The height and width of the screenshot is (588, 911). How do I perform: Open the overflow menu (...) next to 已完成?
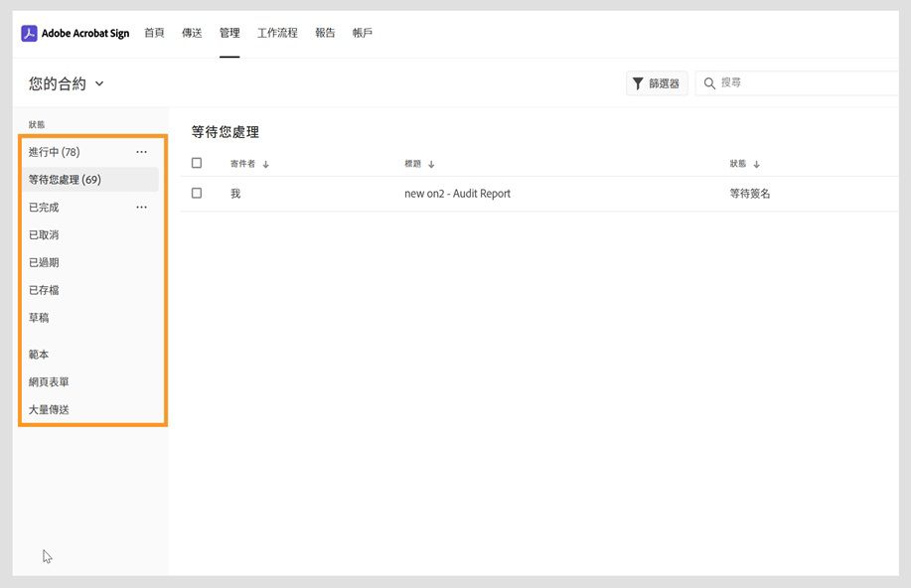[141, 207]
